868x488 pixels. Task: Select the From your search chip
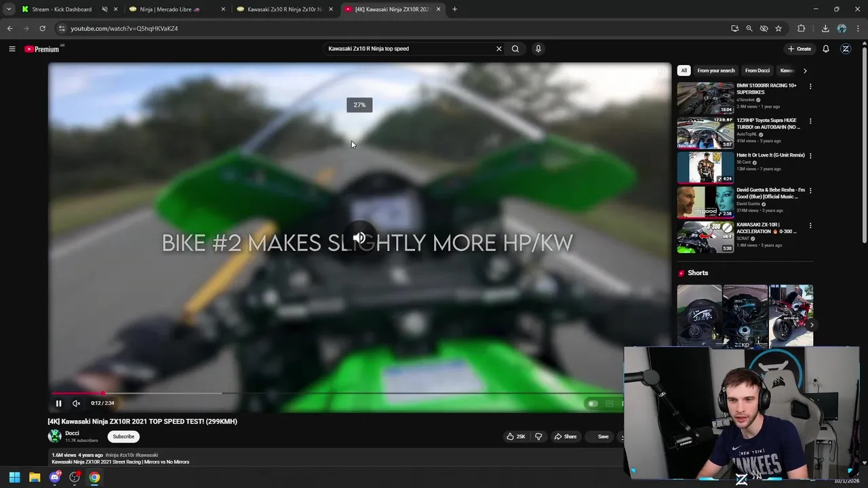pyautogui.click(x=716, y=70)
